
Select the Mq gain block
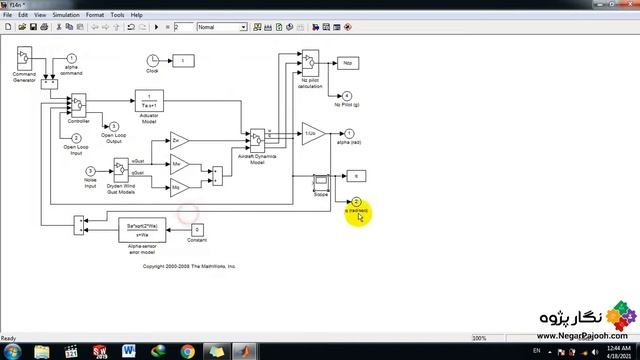pos(180,188)
